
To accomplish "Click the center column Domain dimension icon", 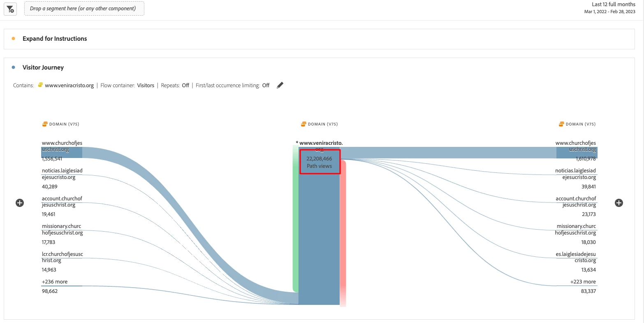I will (303, 124).
